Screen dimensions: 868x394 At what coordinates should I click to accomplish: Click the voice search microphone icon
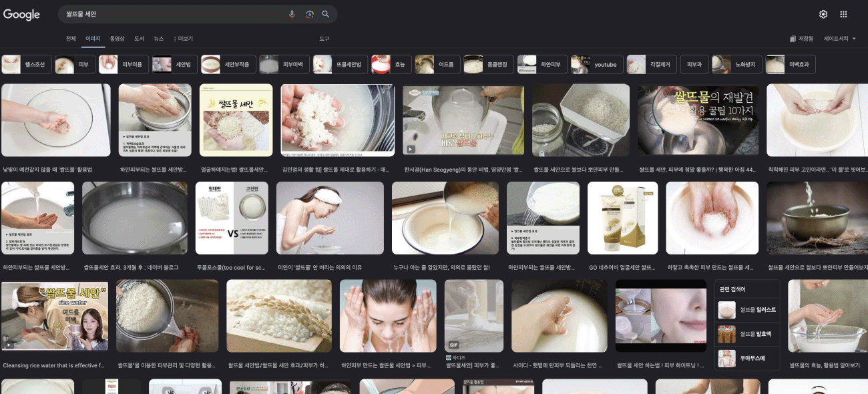292,14
